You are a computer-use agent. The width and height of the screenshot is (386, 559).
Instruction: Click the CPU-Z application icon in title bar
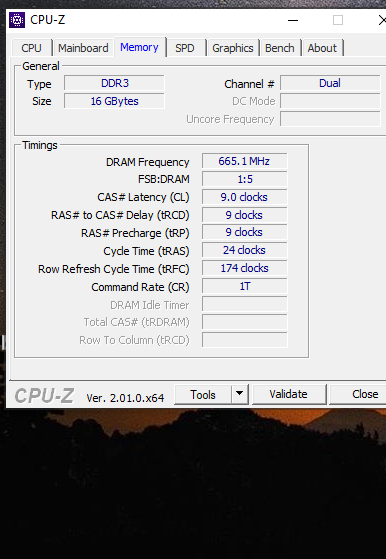coord(17,20)
